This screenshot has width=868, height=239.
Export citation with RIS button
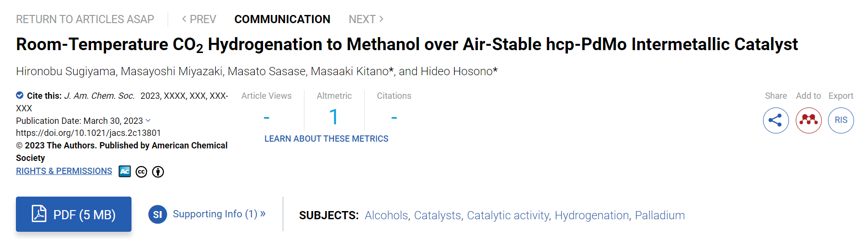click(x=841, y=120)
